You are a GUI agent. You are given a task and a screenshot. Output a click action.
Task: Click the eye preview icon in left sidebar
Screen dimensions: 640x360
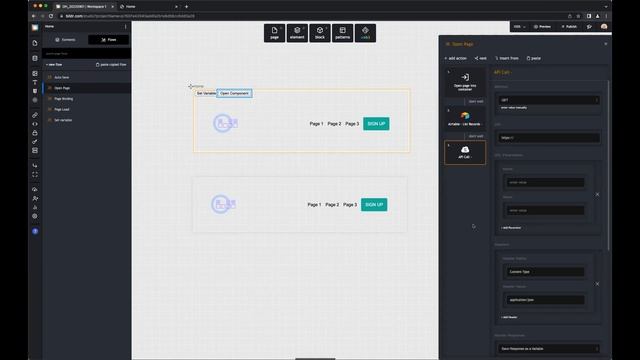click(x=35, y=124)
